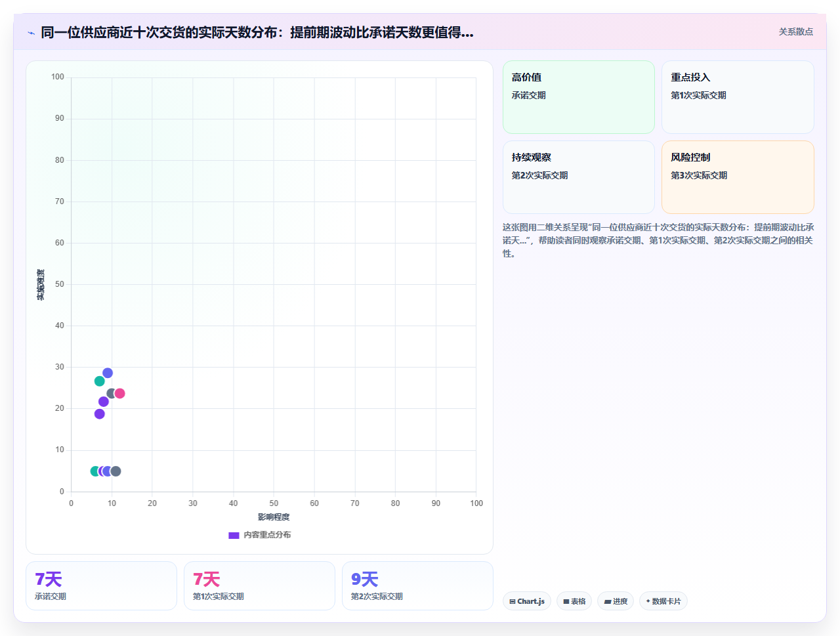Viewport: 840px width, 636px height.
Task: Click the 实施难度 y-axis label
Action: 41,285
